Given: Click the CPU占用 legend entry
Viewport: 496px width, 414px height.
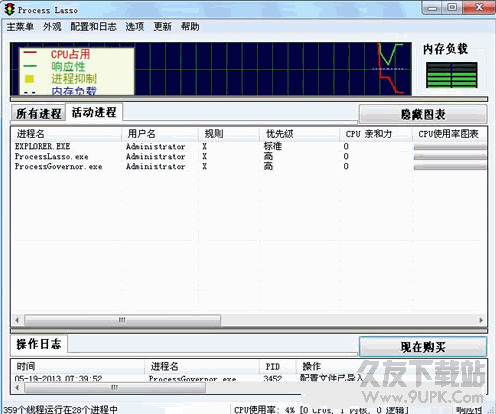Looking at the screenshot, I should pos(70,54).
